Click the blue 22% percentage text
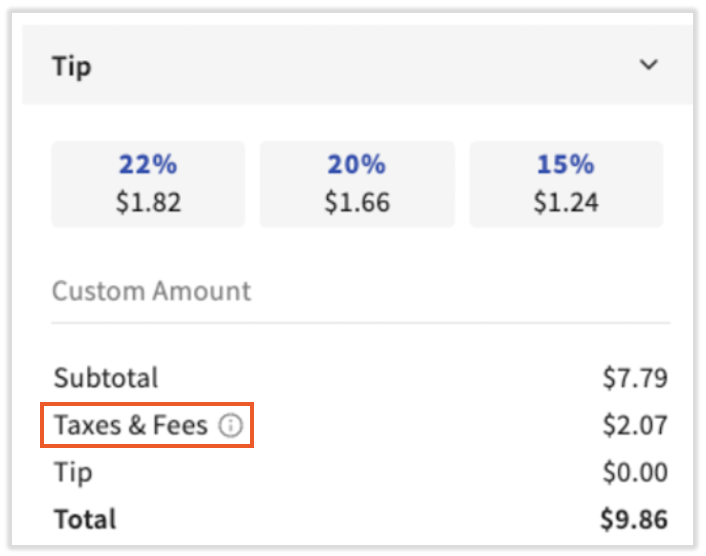This screenshot has height=556, width=706. (149, 165)
